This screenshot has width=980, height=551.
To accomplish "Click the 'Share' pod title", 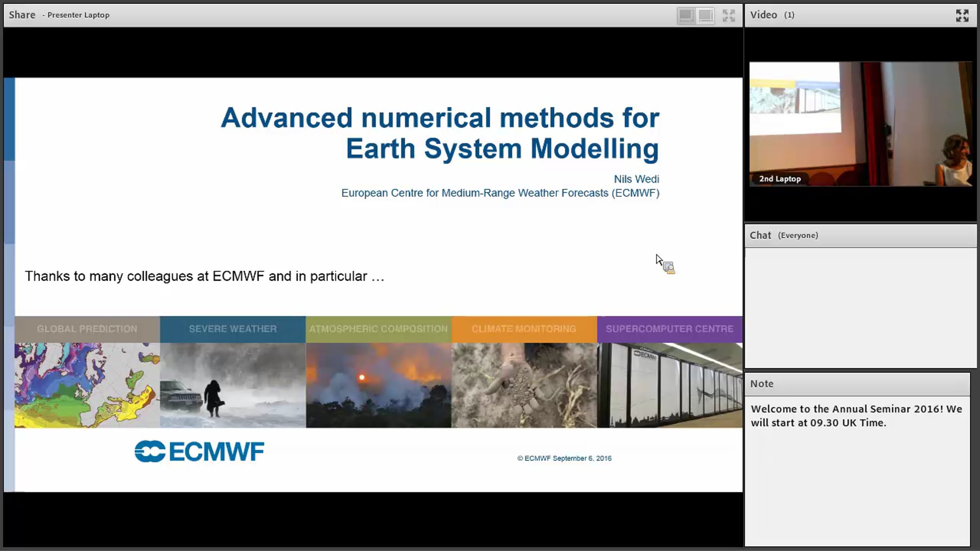I will (22, 15).
